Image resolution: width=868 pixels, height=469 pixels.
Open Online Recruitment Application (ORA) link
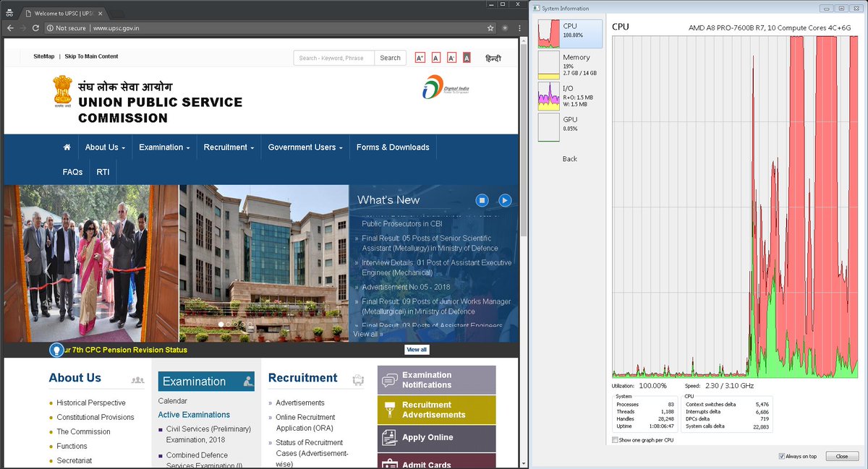(305, 422)
